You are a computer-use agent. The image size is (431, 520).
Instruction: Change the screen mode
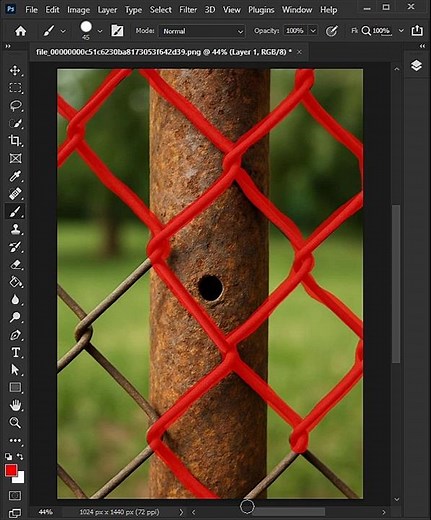(x=15, y=512)
